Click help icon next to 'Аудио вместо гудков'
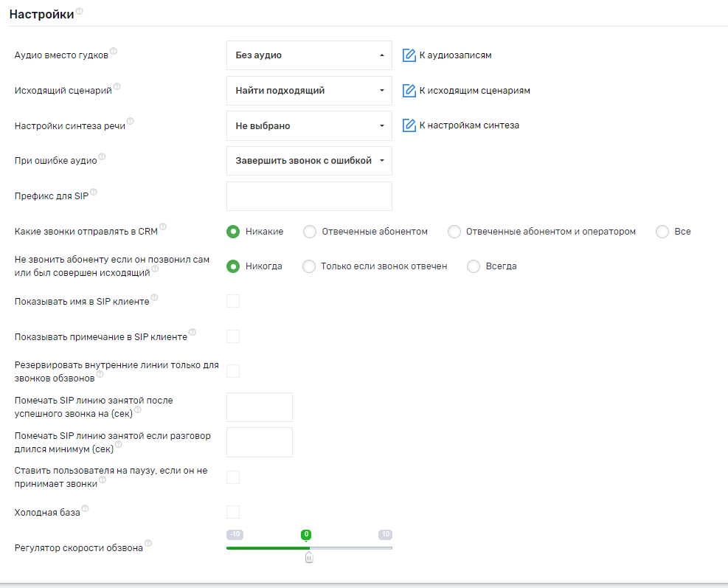The image size is (728, 588). [114, 52]
